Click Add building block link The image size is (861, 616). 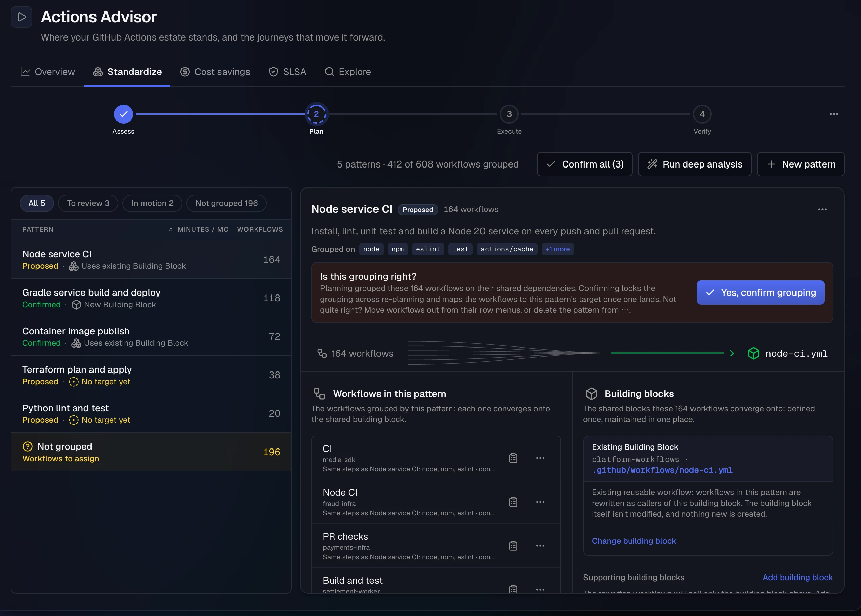(x=798, y=577)
